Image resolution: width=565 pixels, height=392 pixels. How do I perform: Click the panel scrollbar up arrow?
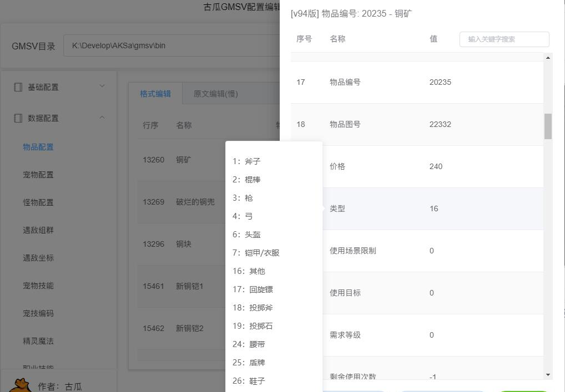point(548,58)
